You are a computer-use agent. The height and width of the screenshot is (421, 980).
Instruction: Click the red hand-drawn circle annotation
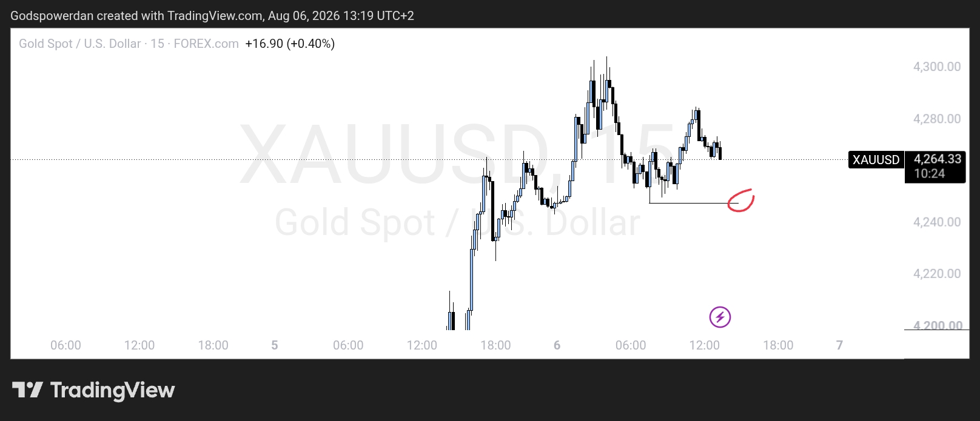click(740, 201)
